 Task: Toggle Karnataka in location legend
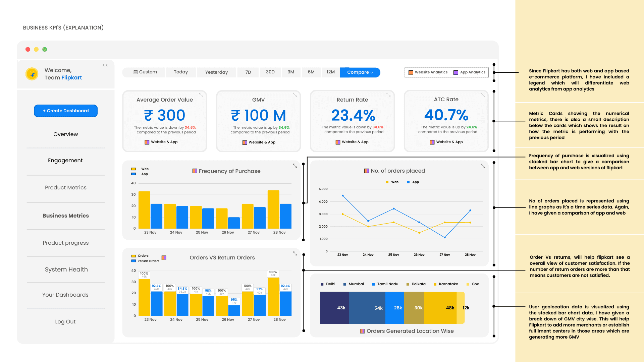[x=446, y=284]
